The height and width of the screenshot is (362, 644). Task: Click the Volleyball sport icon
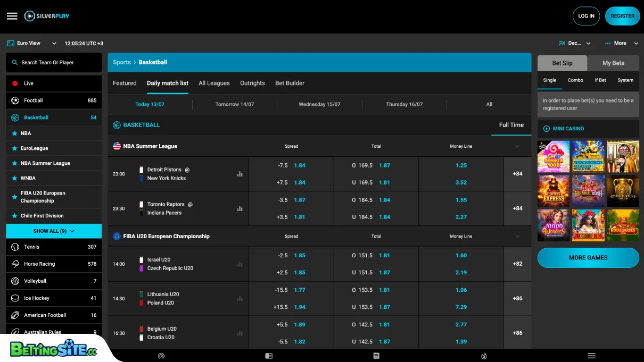tap(15, 281)
